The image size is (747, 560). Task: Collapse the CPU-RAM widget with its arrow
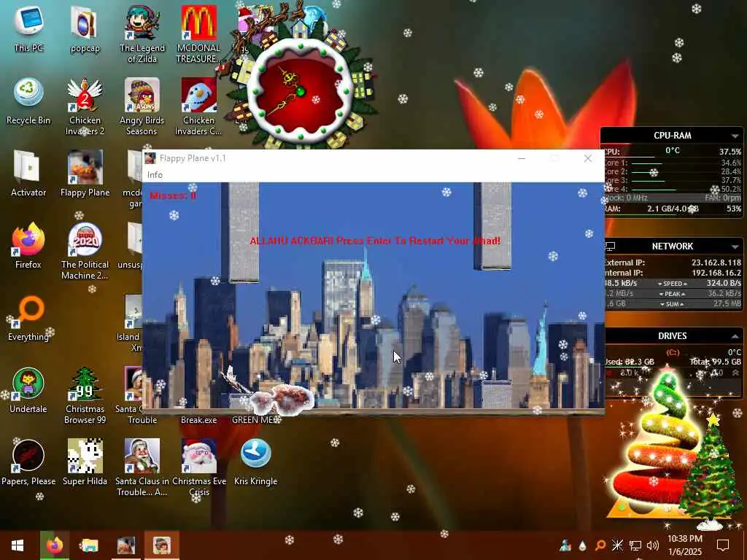(x=735, y=136)
